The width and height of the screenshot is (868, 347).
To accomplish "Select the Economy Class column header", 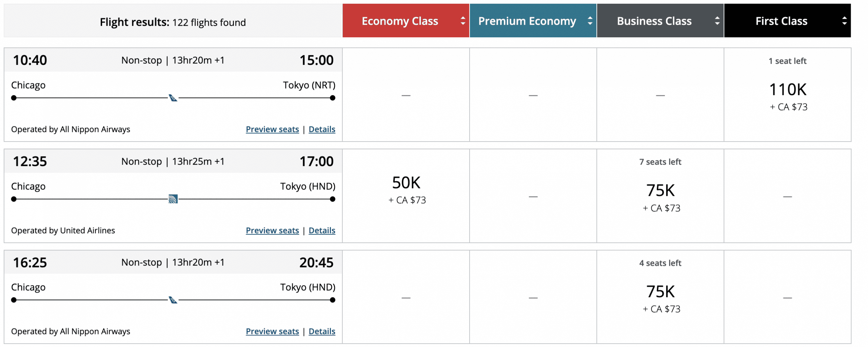I will pos(400,21).
